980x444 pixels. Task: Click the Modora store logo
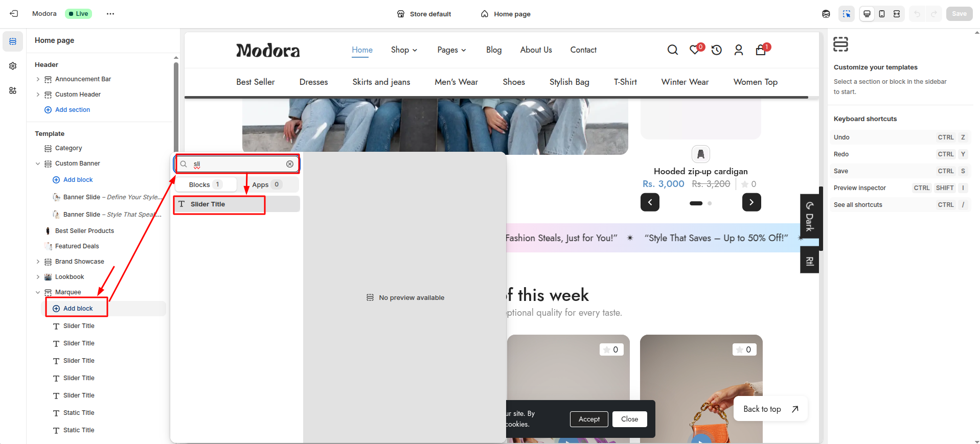pos(268,50)
